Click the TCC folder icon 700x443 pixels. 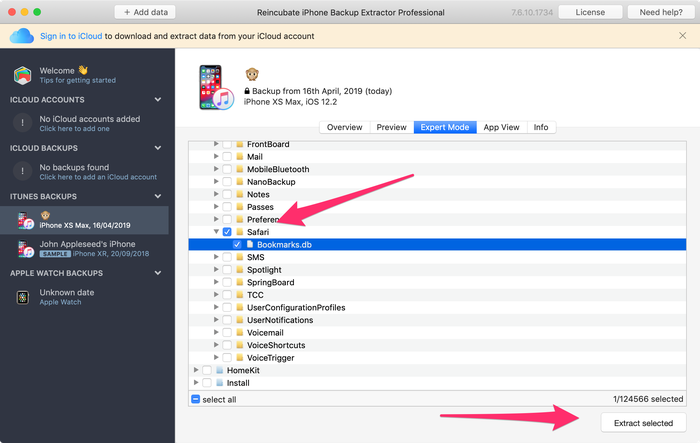tap(240, 295)
